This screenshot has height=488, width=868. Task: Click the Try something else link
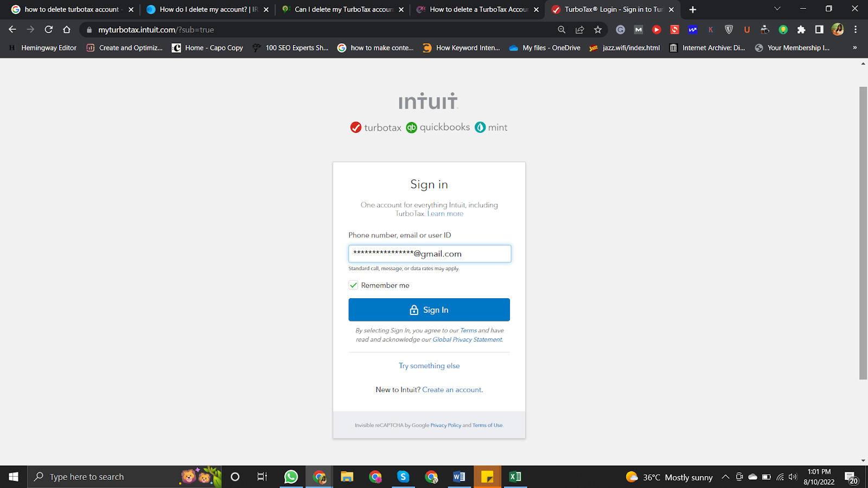pos(429,366)
